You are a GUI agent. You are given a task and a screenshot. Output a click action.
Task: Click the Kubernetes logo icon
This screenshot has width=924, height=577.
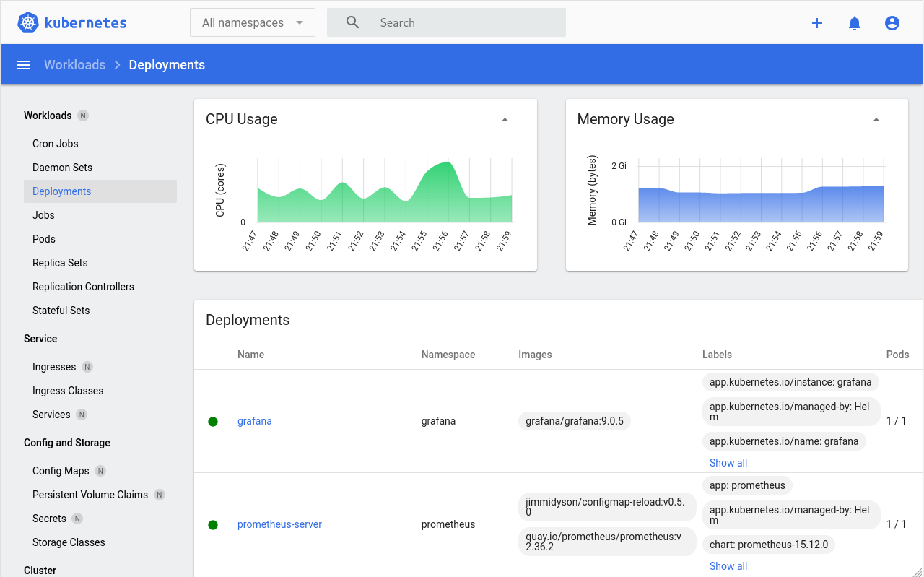click(x=27, y=22)
